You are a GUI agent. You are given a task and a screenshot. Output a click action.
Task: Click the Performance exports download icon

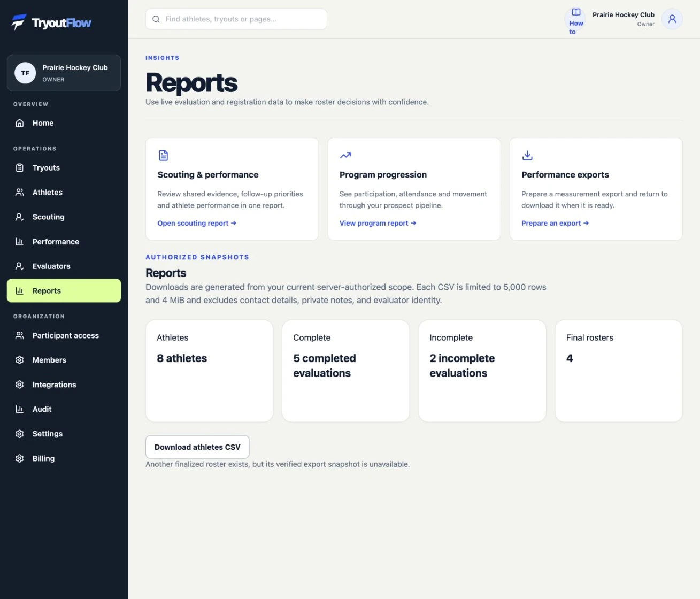527,156
